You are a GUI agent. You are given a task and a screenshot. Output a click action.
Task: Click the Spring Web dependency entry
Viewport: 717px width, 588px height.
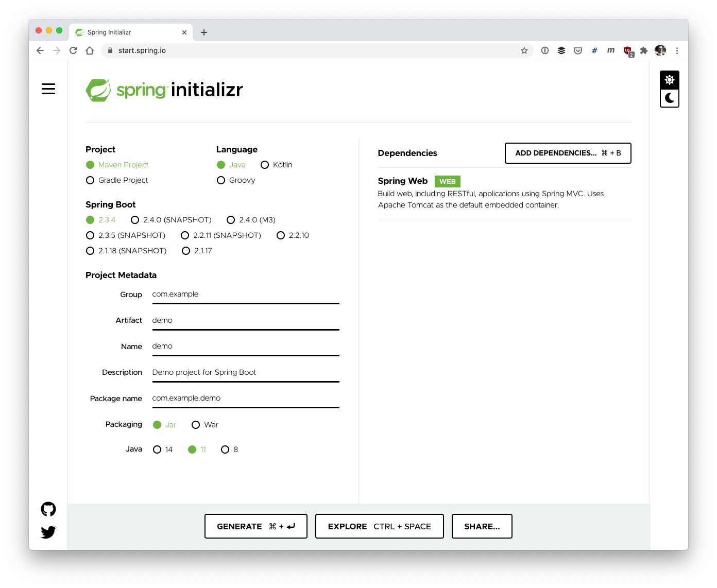504,193
